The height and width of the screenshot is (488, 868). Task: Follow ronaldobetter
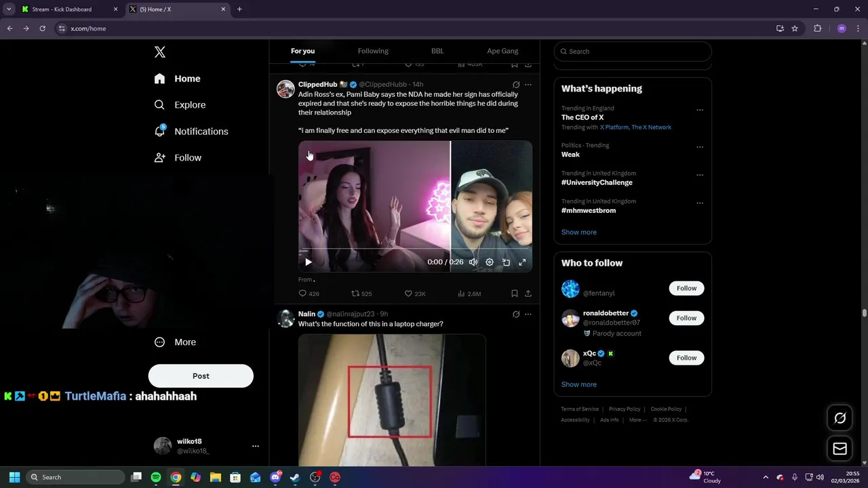[x=686, y=318]
